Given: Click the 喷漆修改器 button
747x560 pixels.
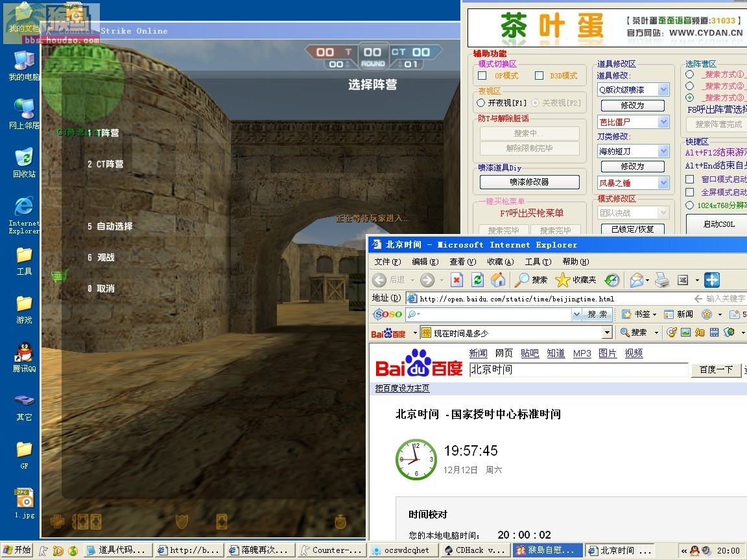Looking at the screenshot, I should (529, 182).
